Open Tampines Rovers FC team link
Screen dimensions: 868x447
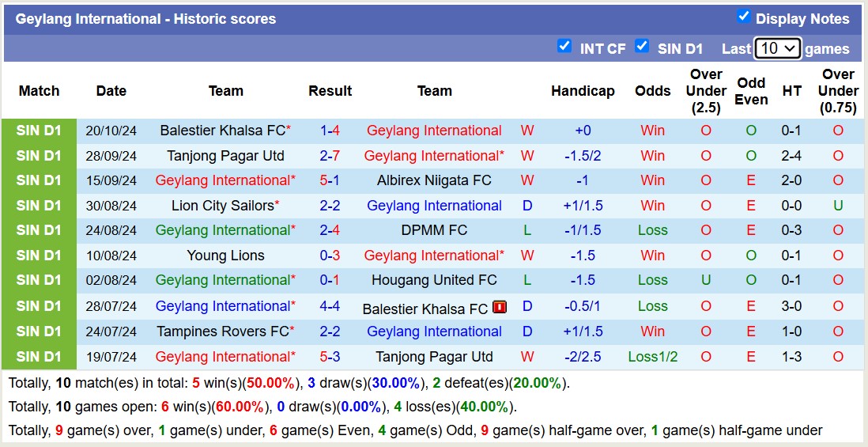click(222, 331)
